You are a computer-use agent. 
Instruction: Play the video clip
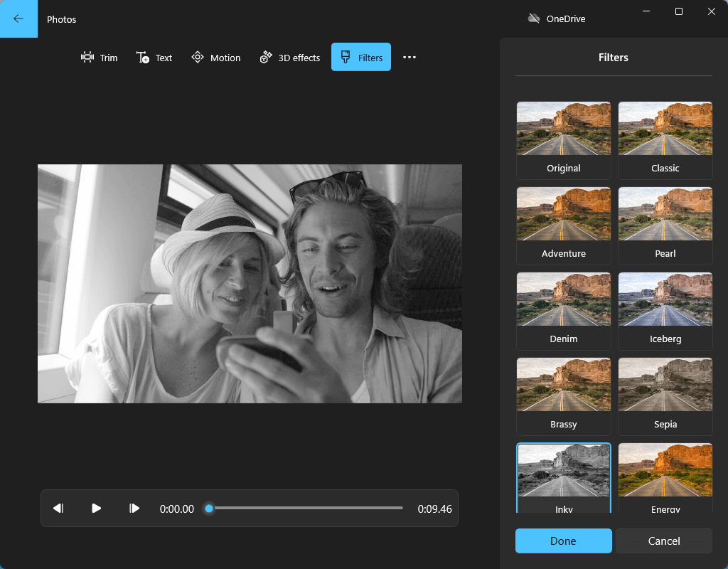tap(96, 508)
